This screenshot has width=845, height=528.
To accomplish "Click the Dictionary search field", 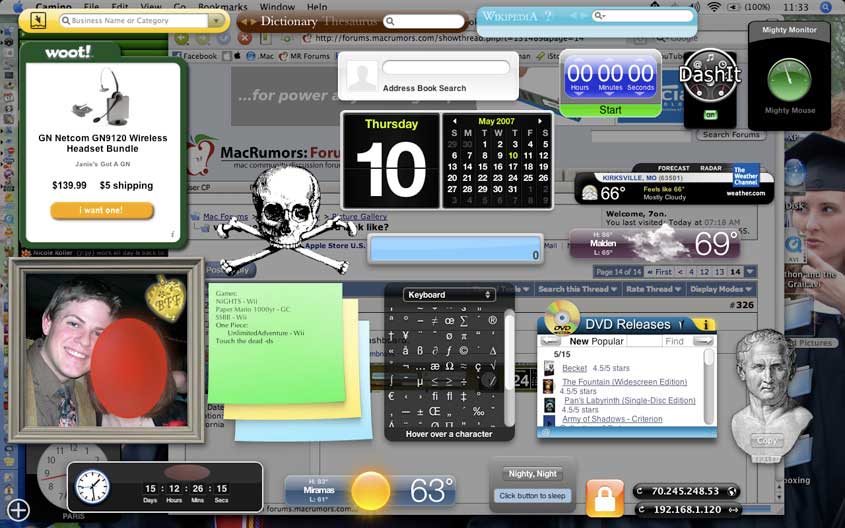I will 425,22.
